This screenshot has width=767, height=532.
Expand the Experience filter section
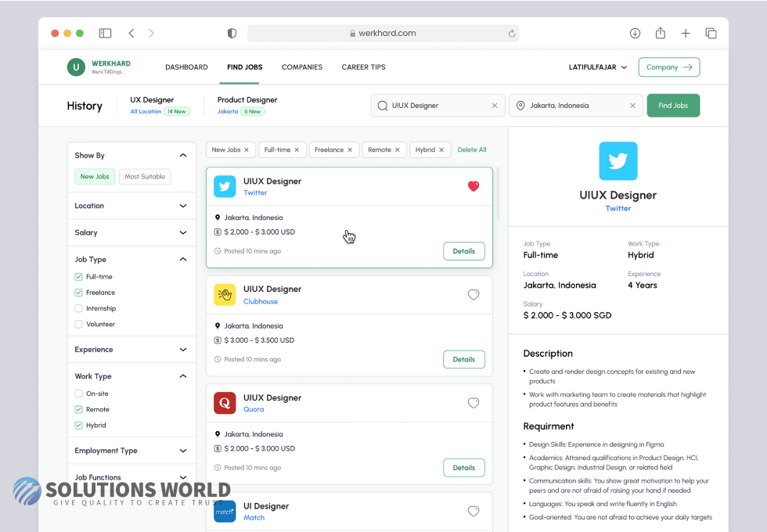click(183, 350)
